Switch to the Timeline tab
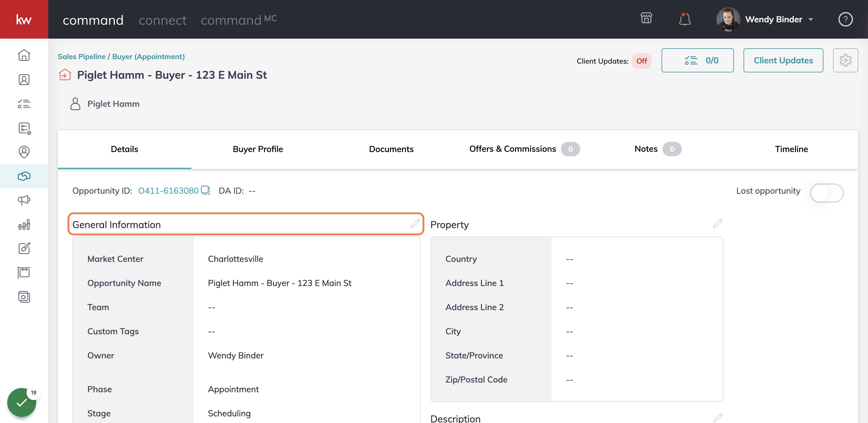The image size is (868, 423). 791,149
